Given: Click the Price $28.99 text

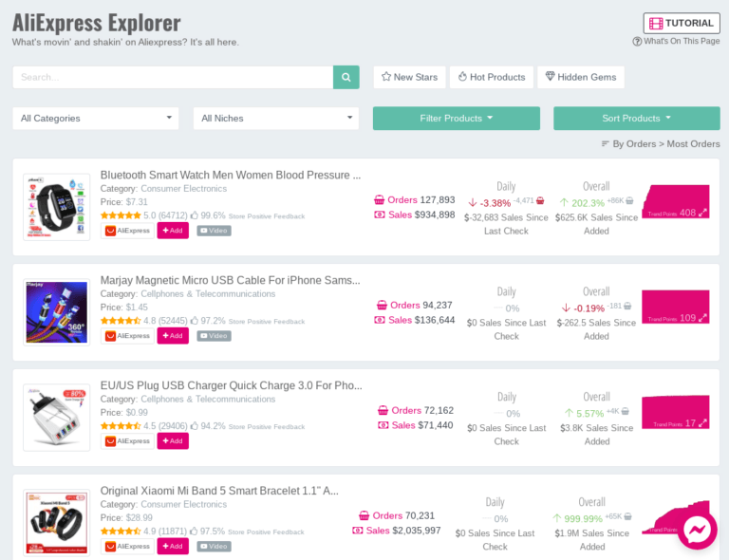Looking at the screenshot, I should tap(126, 517).
